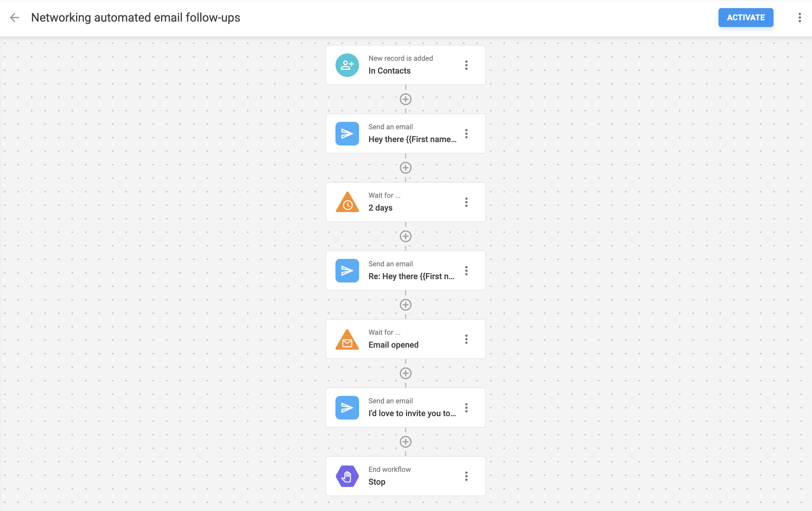Toggle the add step connector after Wait step
812x511 pixels.
pos(406,236)
